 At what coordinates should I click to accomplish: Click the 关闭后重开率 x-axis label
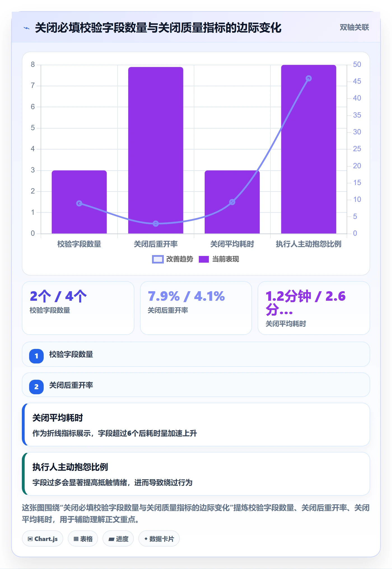pyautogui.click(x=156, y=244)
